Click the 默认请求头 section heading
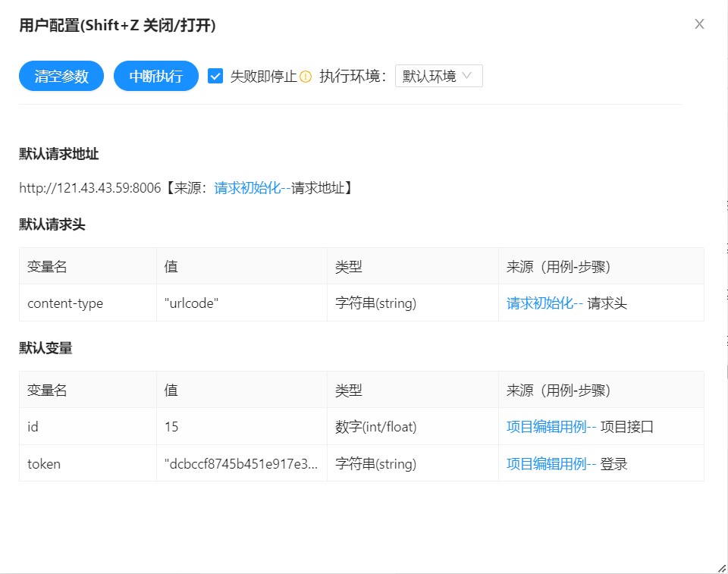 52,224
